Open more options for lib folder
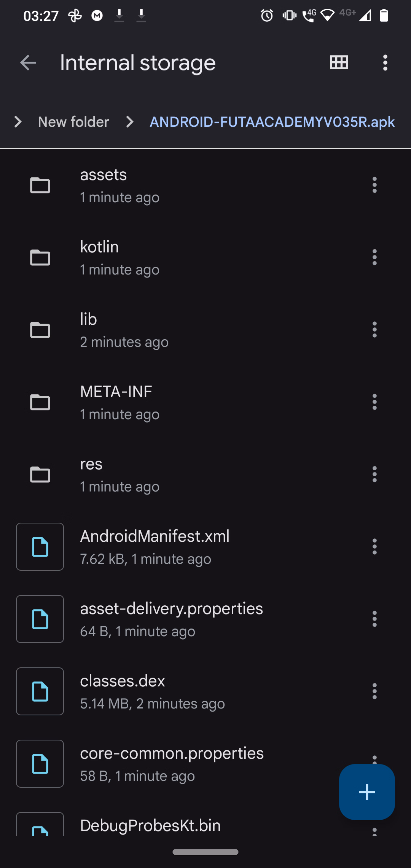This screenshot has width=411, height=868. [x=374, y=330]
